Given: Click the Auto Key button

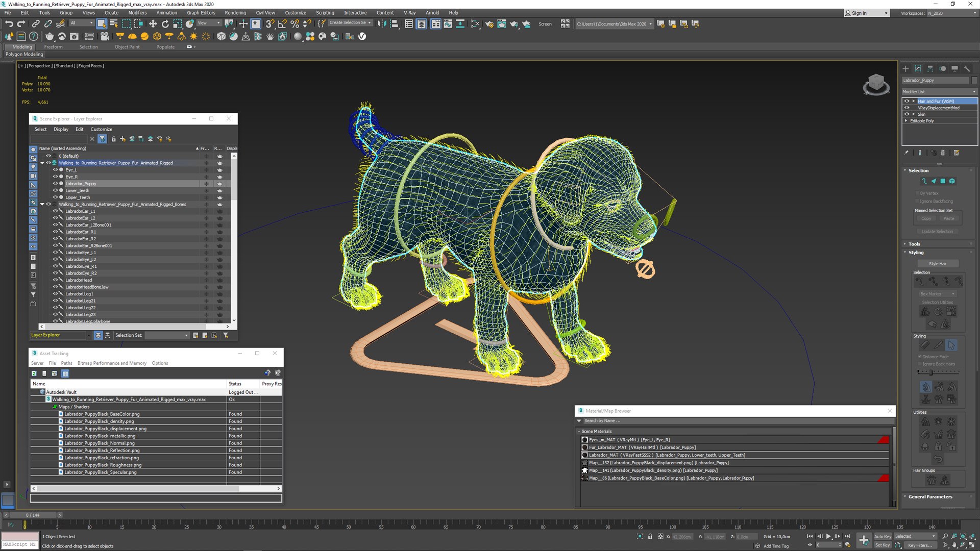Looking at the screenshot, I should [882, 536].
